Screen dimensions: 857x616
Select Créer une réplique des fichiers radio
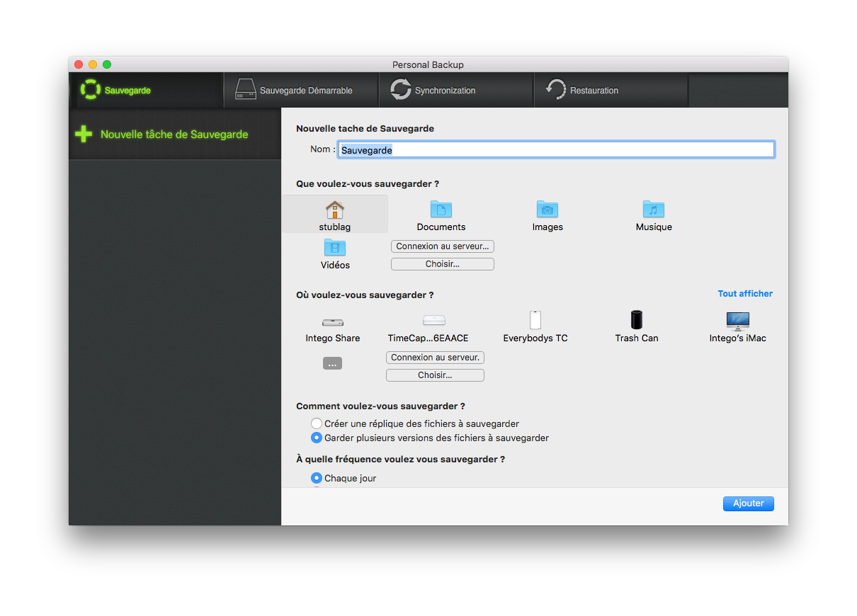pyautogui.click(x=317, y=423)
